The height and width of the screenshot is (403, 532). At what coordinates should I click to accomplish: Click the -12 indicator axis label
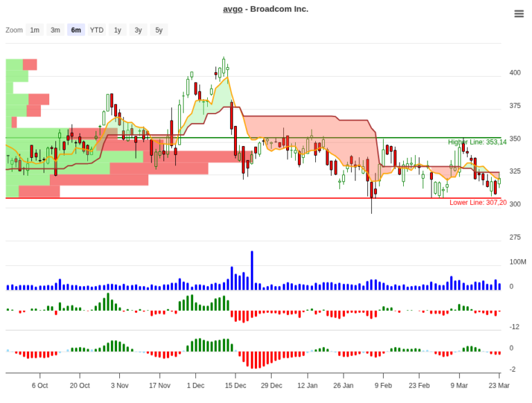(515, 327)
